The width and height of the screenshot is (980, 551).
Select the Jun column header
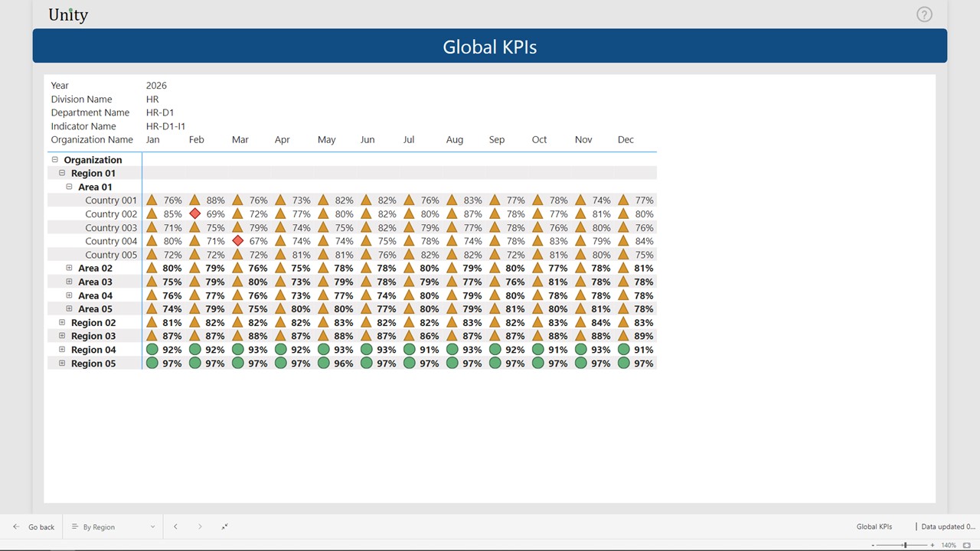coord(367,139)
